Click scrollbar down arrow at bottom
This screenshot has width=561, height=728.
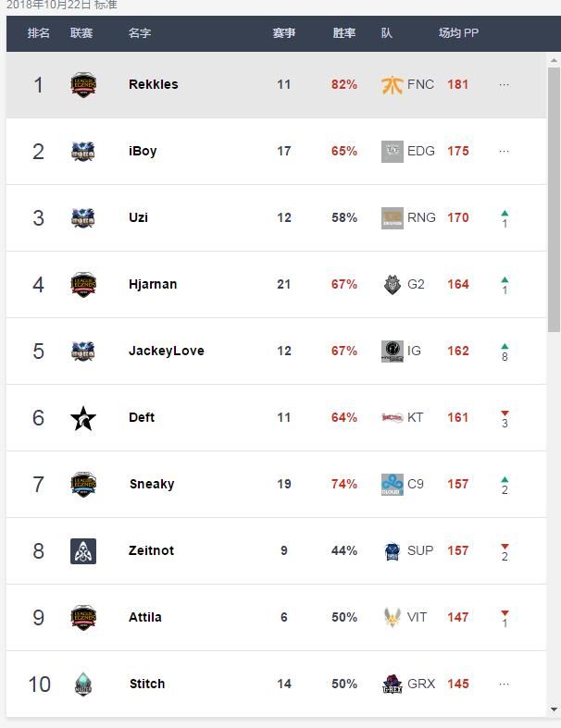point(555,709)
